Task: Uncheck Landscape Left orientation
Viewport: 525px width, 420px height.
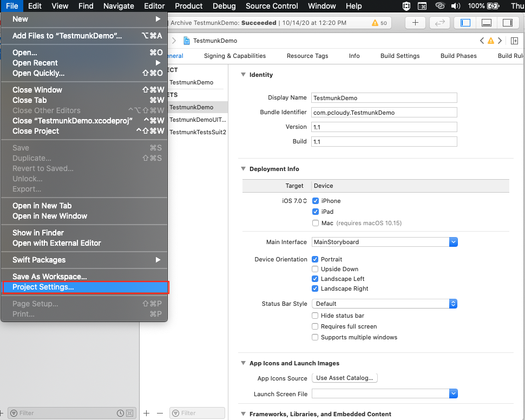Action: tap(315, 279)
